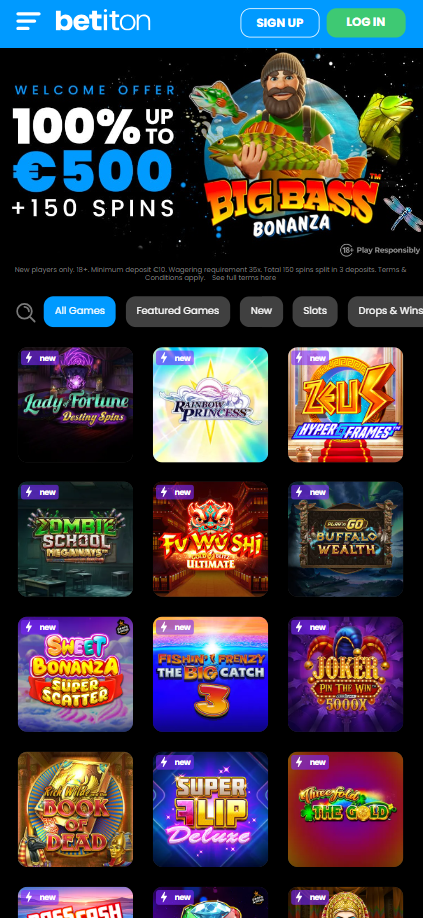
Task: Open the Big Bass Bonanza welcome banner
Action: (211, 155)
